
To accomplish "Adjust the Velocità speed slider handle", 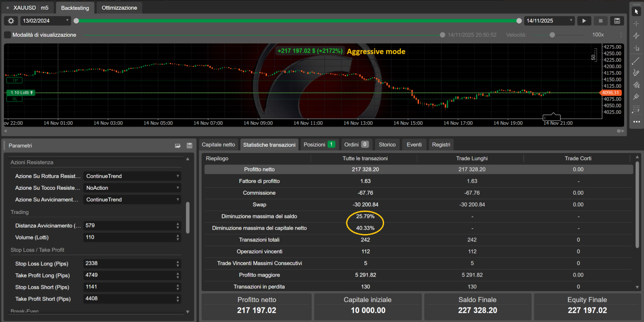I will pyautogui.click(x=552, y=35).
